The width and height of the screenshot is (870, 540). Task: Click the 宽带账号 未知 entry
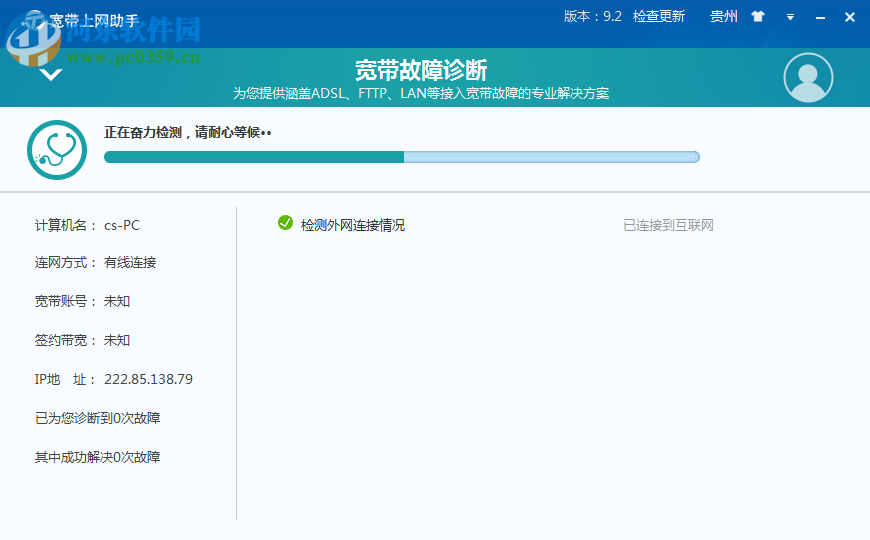(x=82, y=301)
